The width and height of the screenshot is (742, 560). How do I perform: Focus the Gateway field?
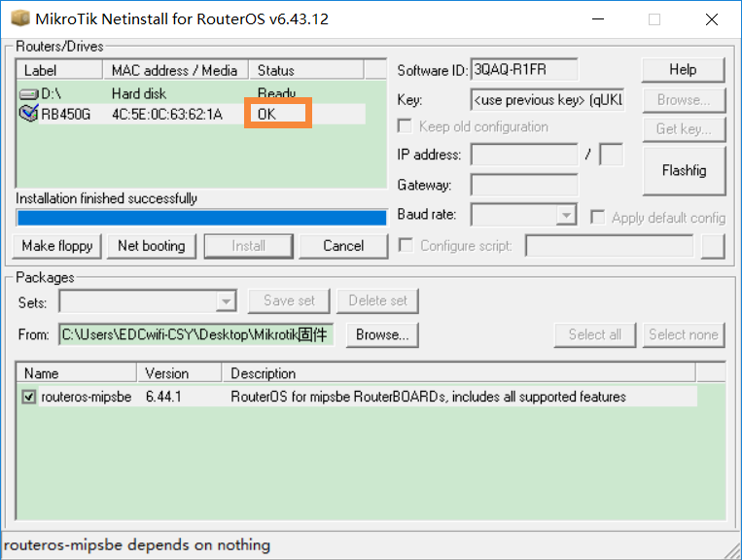click(524, 185)
